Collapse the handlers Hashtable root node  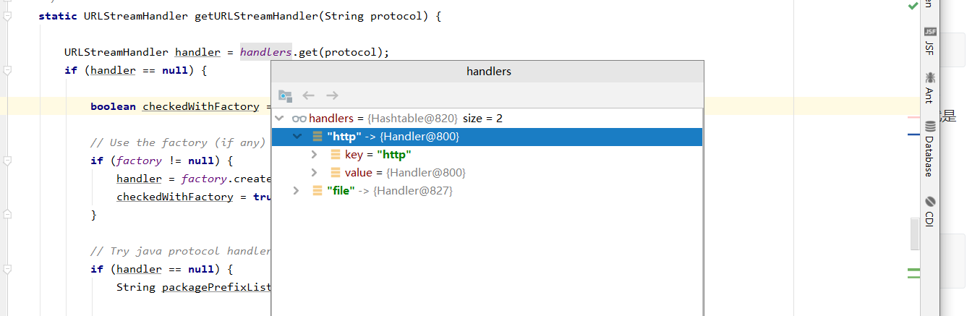point(278,119)
